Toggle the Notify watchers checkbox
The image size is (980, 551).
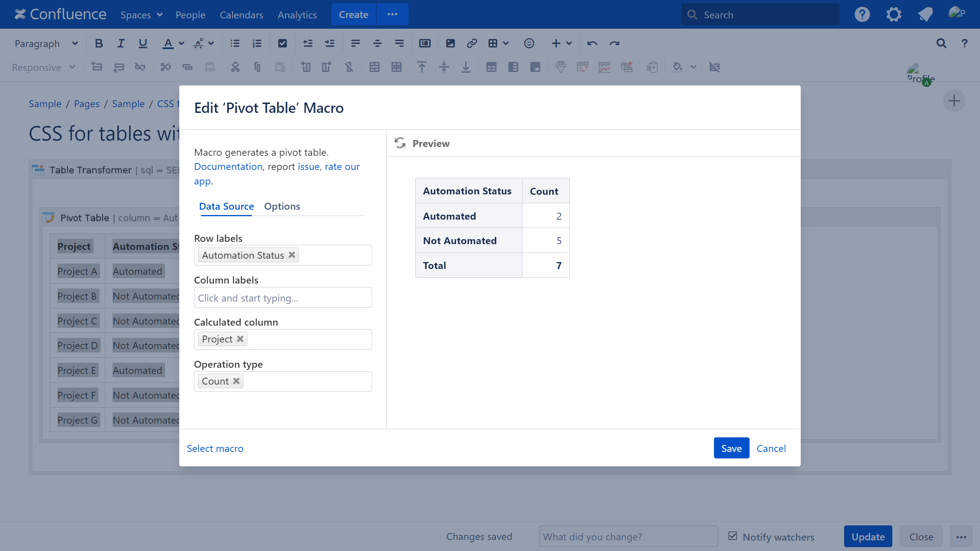733,536
